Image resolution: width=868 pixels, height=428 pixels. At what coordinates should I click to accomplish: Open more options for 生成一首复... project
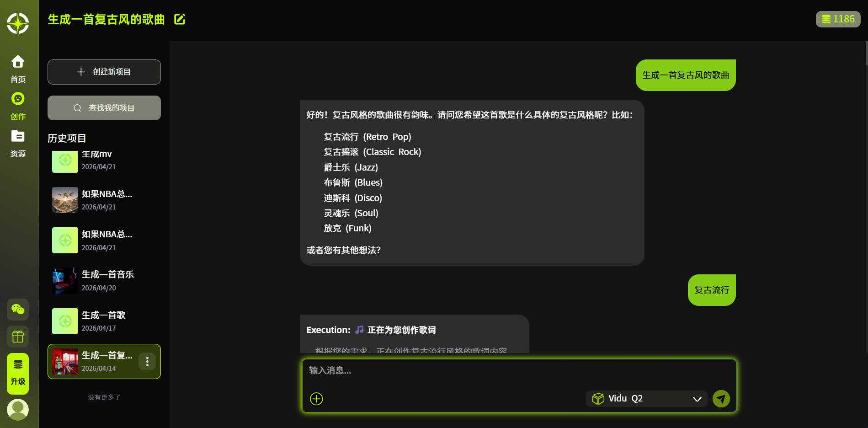pos(147,362)
